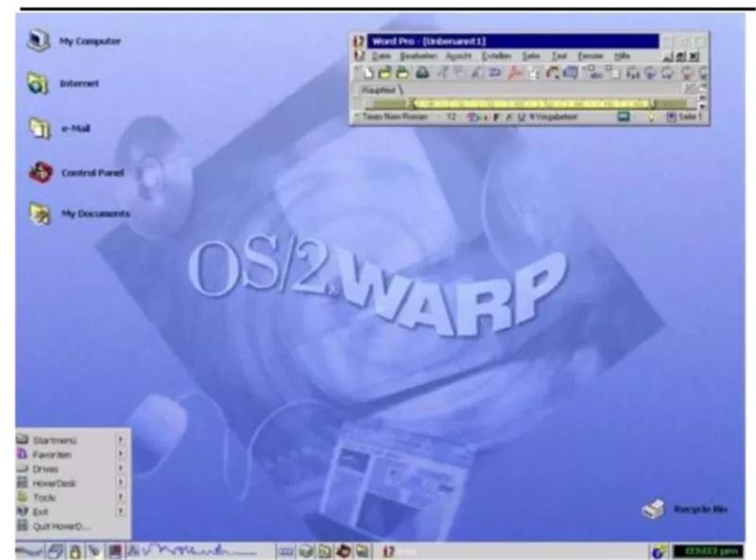Click the blank page New document icon in Word Pro
This screenshot has width=756, height=560.
tap(368, 73)
